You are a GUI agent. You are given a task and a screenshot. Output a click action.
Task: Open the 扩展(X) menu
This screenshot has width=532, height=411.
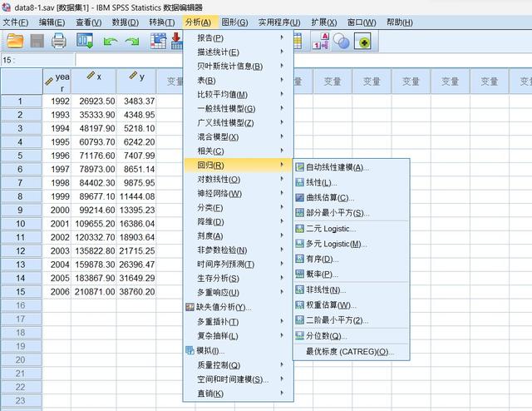(x=324, y=22)
